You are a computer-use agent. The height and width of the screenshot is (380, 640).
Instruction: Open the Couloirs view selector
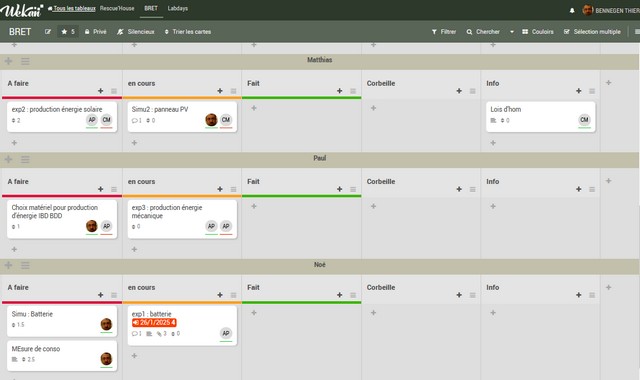coord(538,31)
